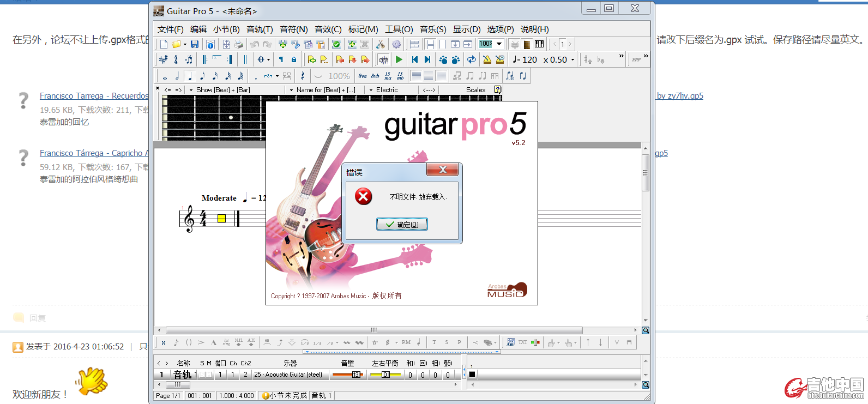Click the Save disk icon
The image size is (868, 404).
pyautogui.click(x=195, y=44)
